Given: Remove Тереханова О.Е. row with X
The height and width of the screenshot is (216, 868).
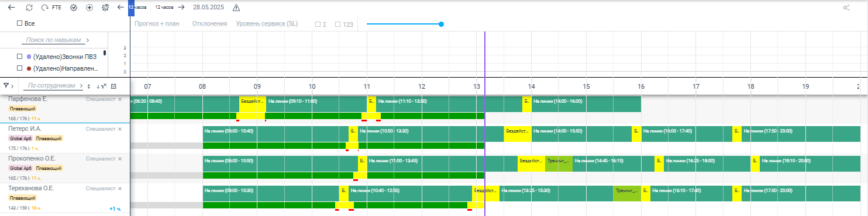Looking at the screenshot, I should click(x=120, y=189).
